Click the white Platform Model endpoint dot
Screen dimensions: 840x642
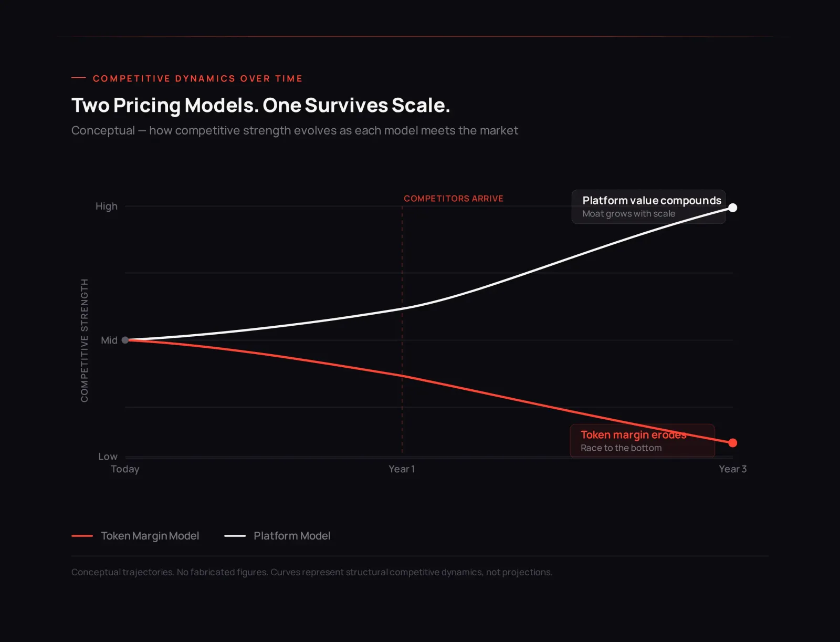[733, 208]
